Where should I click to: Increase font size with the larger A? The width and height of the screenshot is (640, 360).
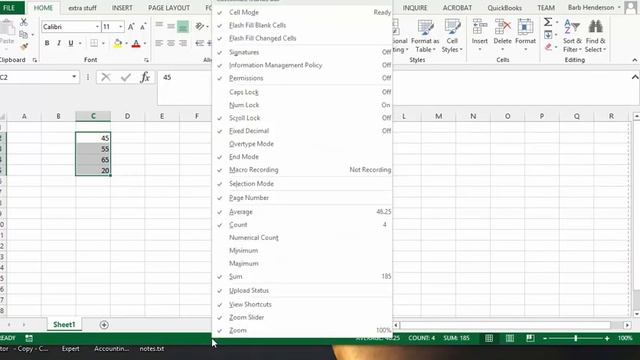pos(131,27)
